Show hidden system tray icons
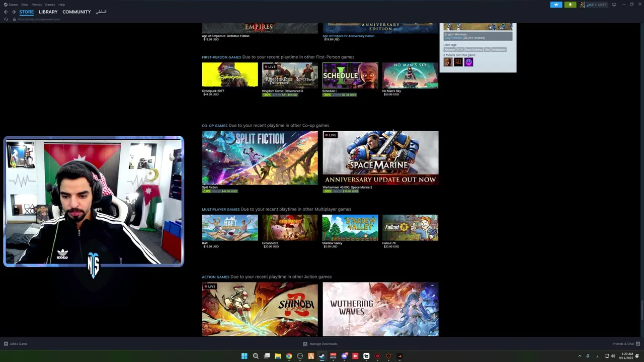This screenshot has height=362, width=644. tap(580, 356)
